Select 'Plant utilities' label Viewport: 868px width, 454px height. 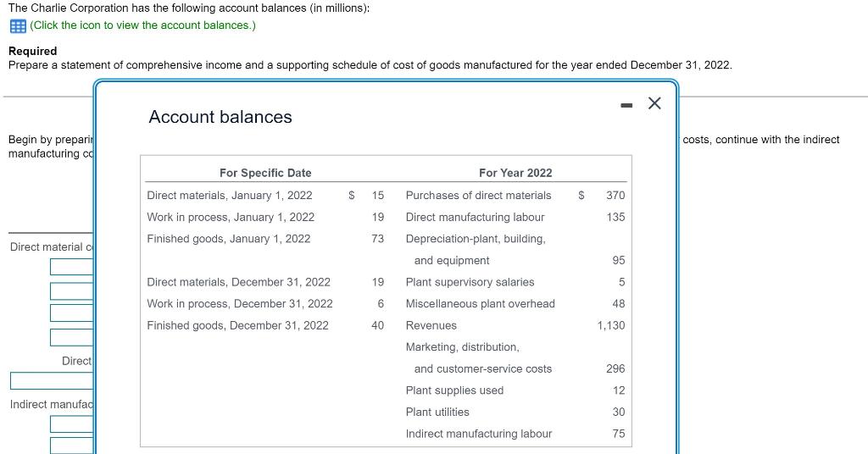pos(437,412)
